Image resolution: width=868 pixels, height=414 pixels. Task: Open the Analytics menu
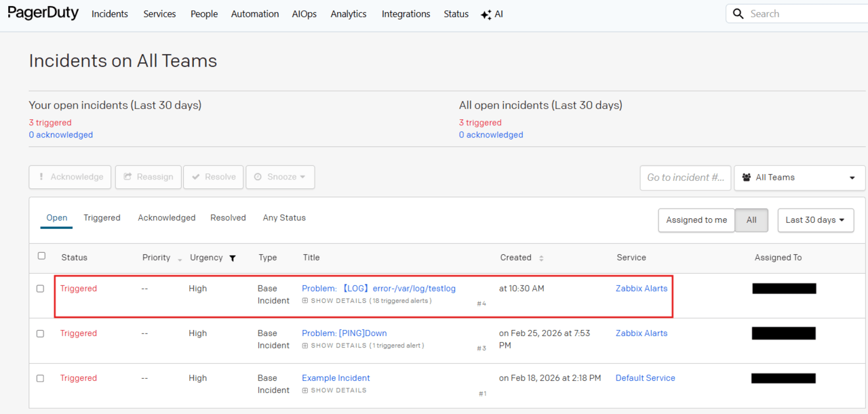click(x=349, y=14)
